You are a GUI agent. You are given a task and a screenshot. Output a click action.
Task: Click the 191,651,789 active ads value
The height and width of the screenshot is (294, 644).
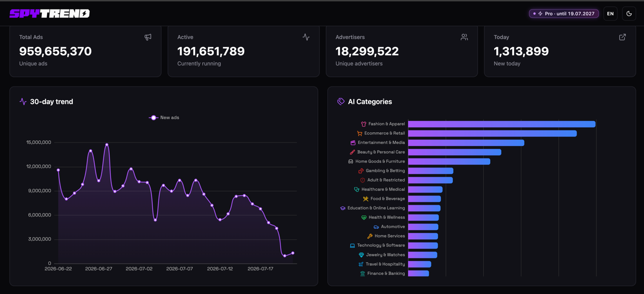(x=211, y=51)
